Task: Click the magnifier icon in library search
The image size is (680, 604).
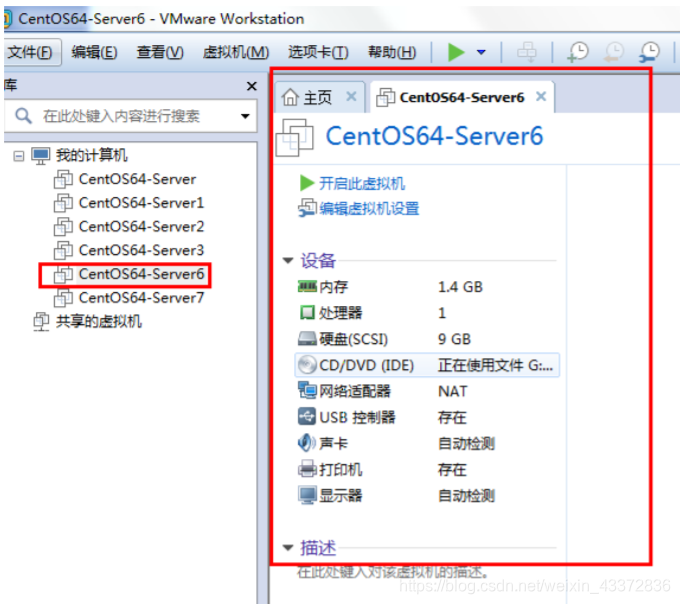Action: point(23,116)
